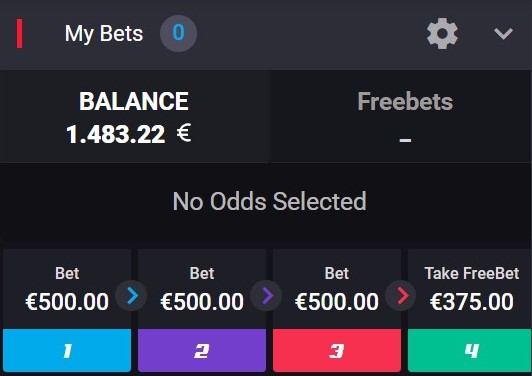
Task: Select the red number 3 button
Action: coord(337,351)
